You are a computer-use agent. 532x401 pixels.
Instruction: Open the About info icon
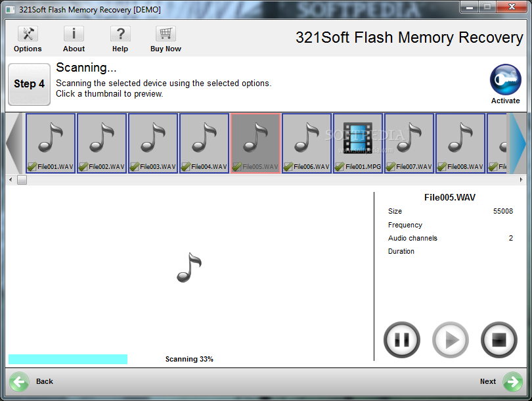coord(74,34)
